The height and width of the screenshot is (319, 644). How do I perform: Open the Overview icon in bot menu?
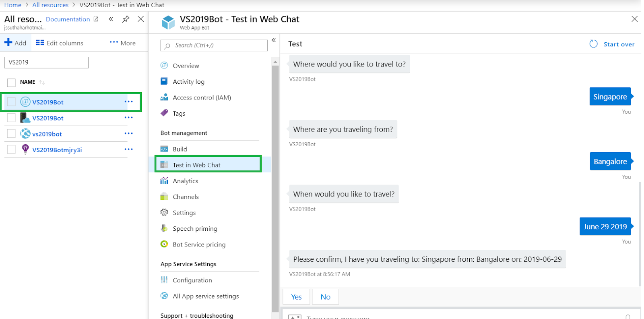point(164,65)
